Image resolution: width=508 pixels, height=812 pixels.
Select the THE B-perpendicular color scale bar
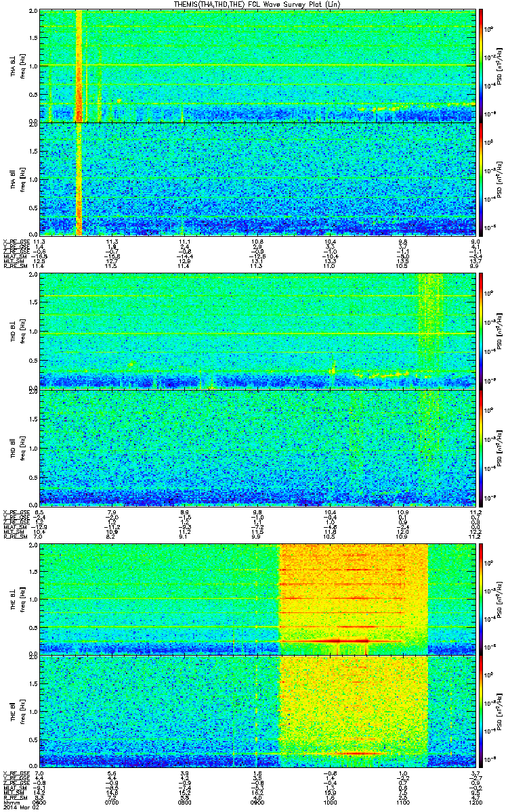[481, 599]
